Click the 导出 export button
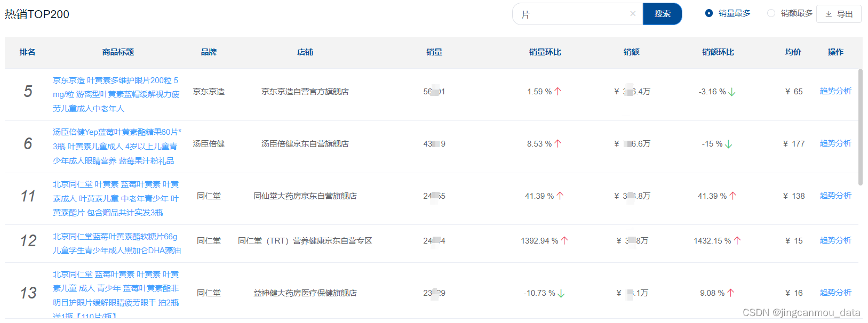This screenshot has height=323, width=868. (839, 14)
